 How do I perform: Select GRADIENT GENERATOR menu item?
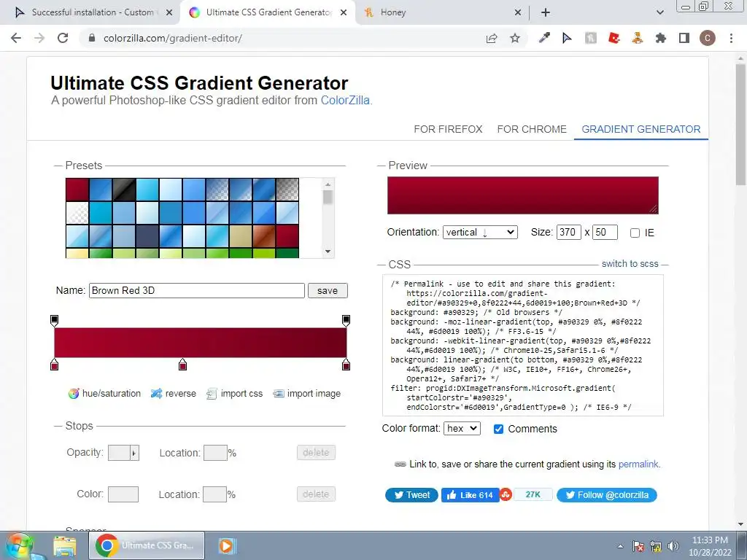pyautogui.click(x=640, y=129)
